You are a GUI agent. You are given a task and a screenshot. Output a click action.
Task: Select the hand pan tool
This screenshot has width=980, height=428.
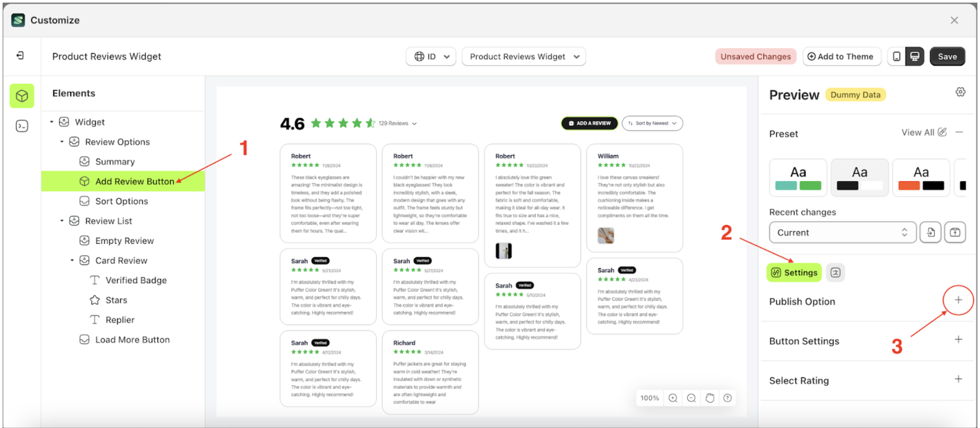point(709,398)
